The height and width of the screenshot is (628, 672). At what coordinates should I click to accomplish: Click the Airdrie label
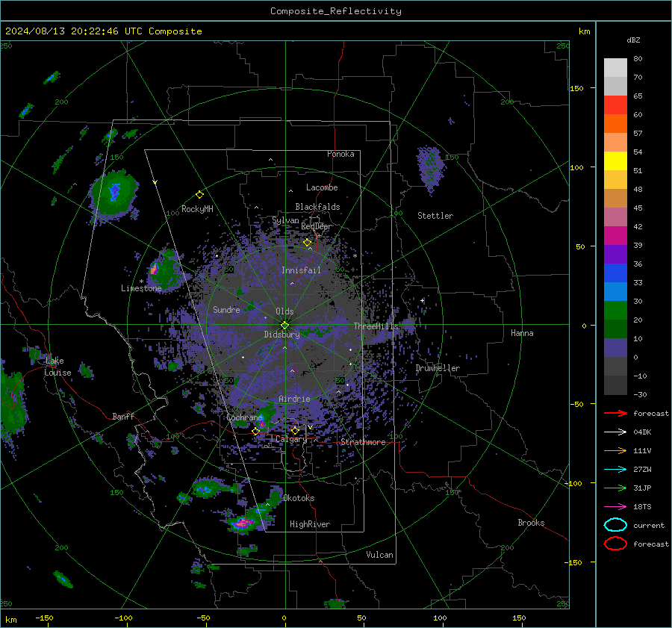294,399
